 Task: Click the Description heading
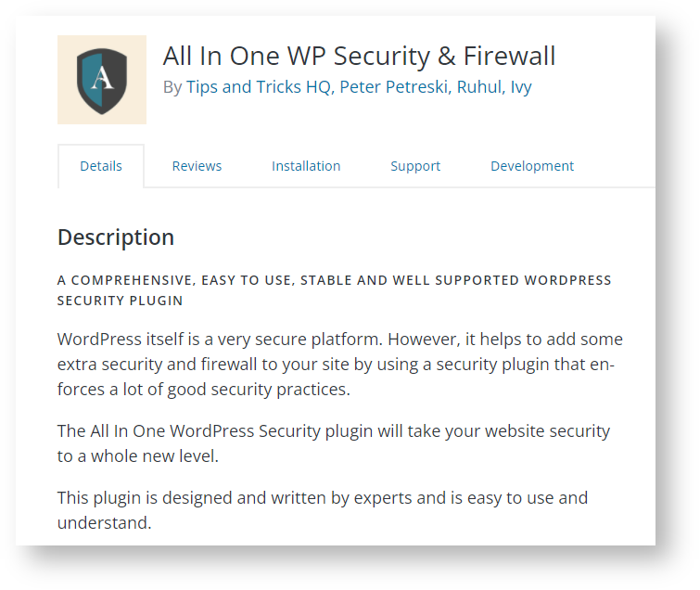click(x=116, y=237)
